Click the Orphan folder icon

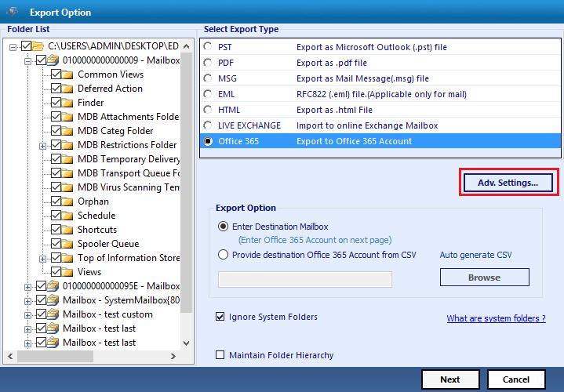pyautogui.click(x=67, y=201)
